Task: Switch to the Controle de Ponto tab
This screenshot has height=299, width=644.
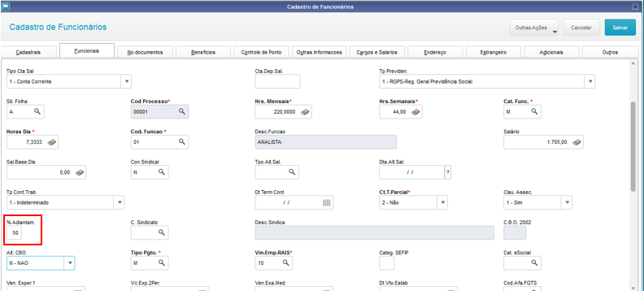Action: point(262,53)
